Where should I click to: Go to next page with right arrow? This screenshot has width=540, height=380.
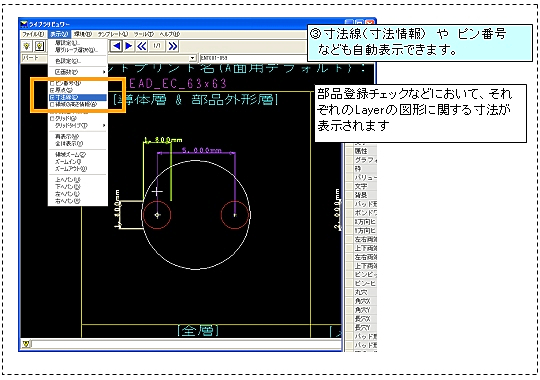[129, 46]
